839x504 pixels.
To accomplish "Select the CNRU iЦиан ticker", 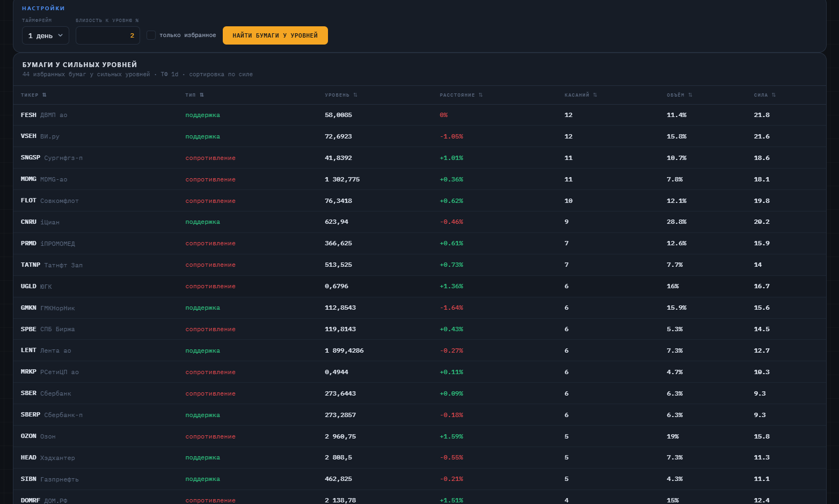I will click(x=40, y=222).
